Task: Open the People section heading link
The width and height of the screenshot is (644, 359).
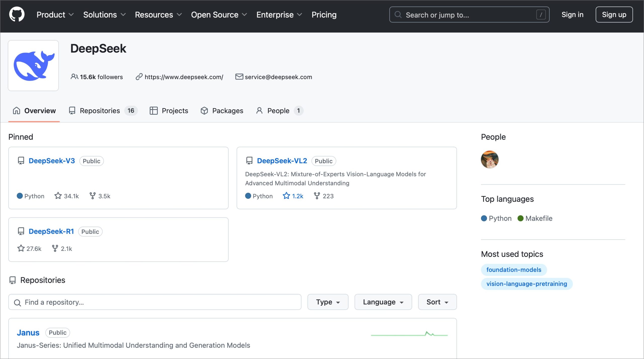Action: click(x=493, y=137)
